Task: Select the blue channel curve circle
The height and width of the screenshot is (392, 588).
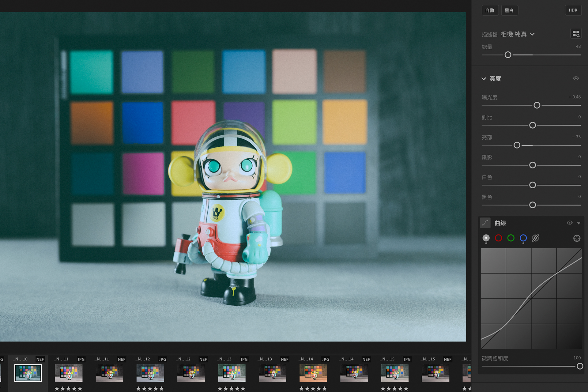Action: click(523, 238)
